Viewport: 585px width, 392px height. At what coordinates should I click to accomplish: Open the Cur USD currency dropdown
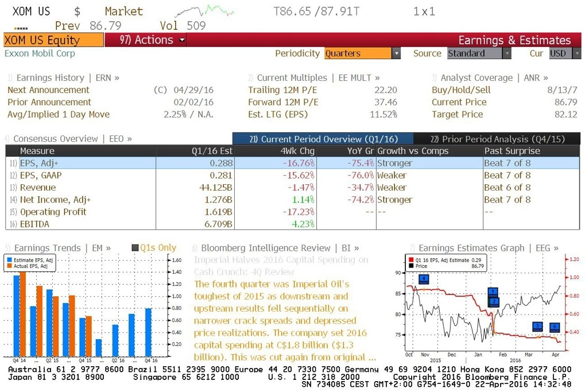point(565,53)
